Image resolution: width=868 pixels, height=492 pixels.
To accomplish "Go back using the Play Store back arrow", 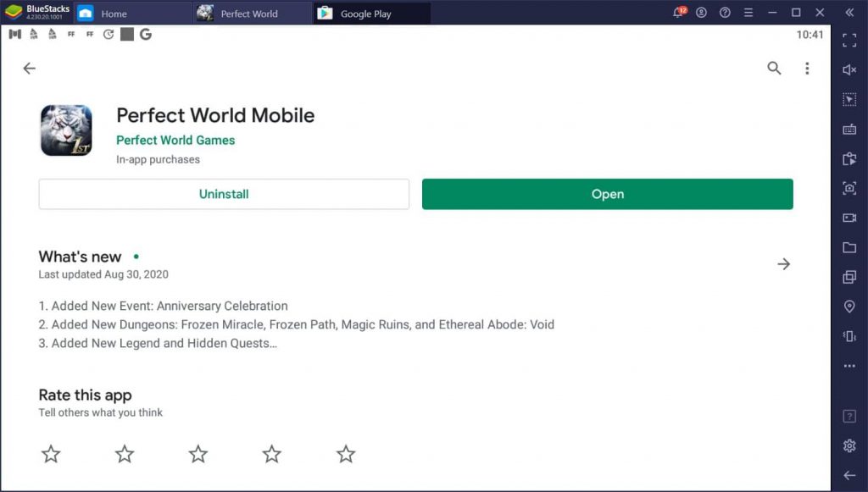I will (30, 68).
